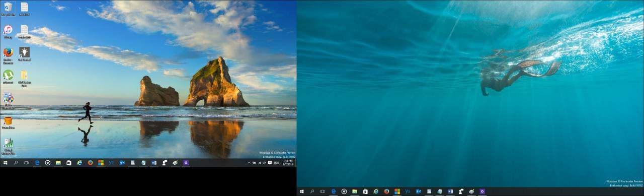Open Start menu on underwater-wallpaper taskbar
This screenshot has width=644, height=196.
point(302,191)
